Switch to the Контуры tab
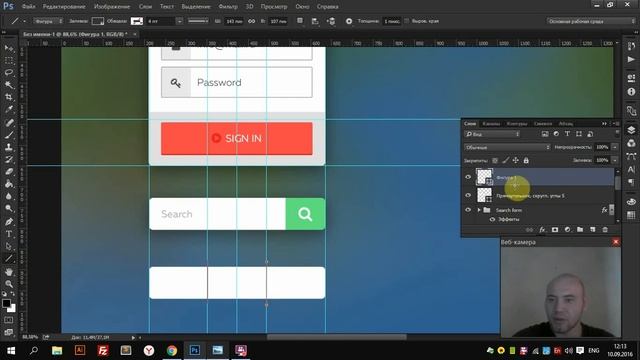Image resolution: width=640 pixels, height=360 pixels. pos(517,124)
